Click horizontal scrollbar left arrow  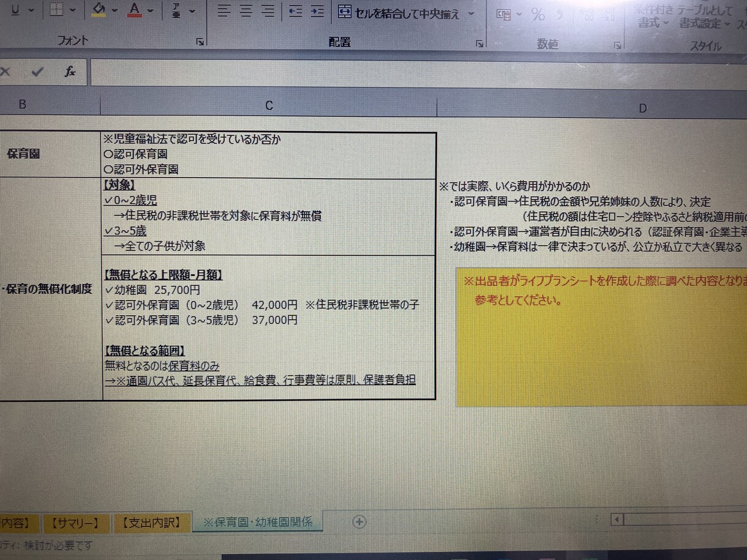(617, 520)
